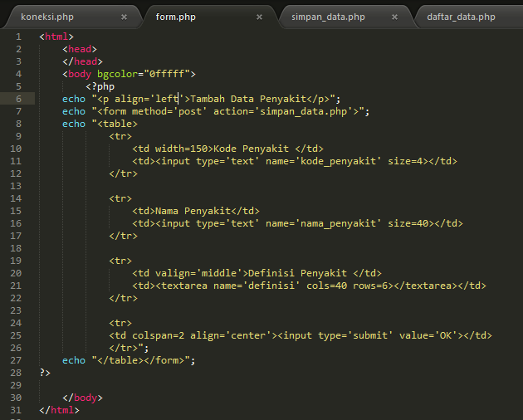Click the bgcolor attribute on the body tag
This screenshot has height=420, width=523.
click(x=117, y=74)
